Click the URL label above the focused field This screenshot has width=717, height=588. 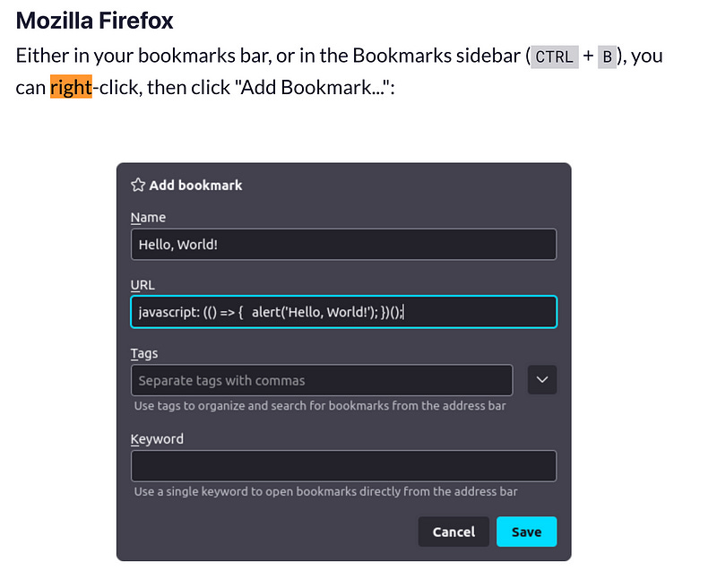[143, 284]
